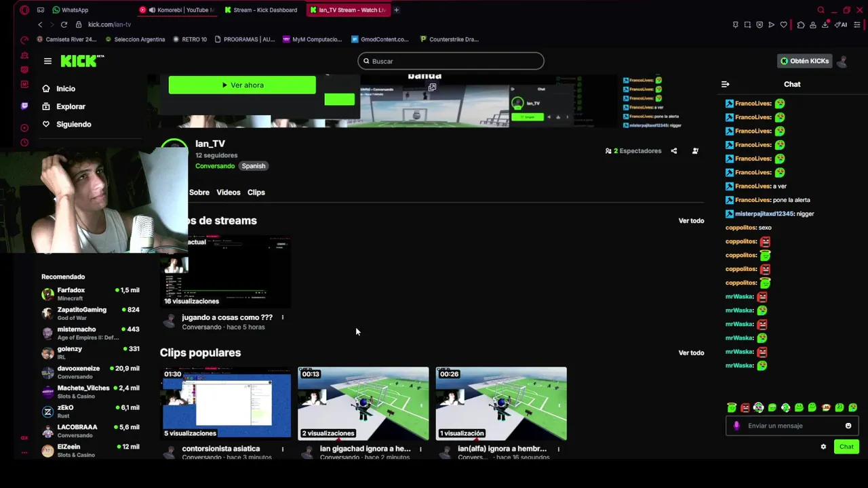Open Siguiendo in sidebar
This screenshot has height=488, width=868.
[x=66, y=124]
